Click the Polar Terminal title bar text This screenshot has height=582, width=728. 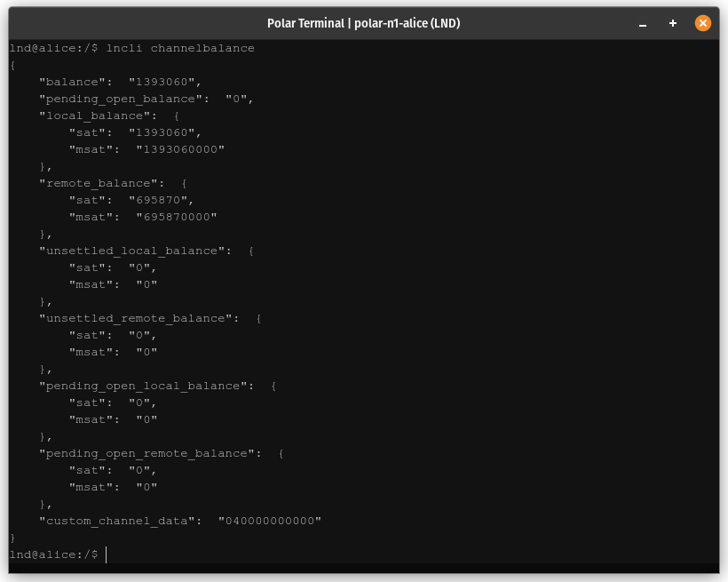tap(306, 23)
